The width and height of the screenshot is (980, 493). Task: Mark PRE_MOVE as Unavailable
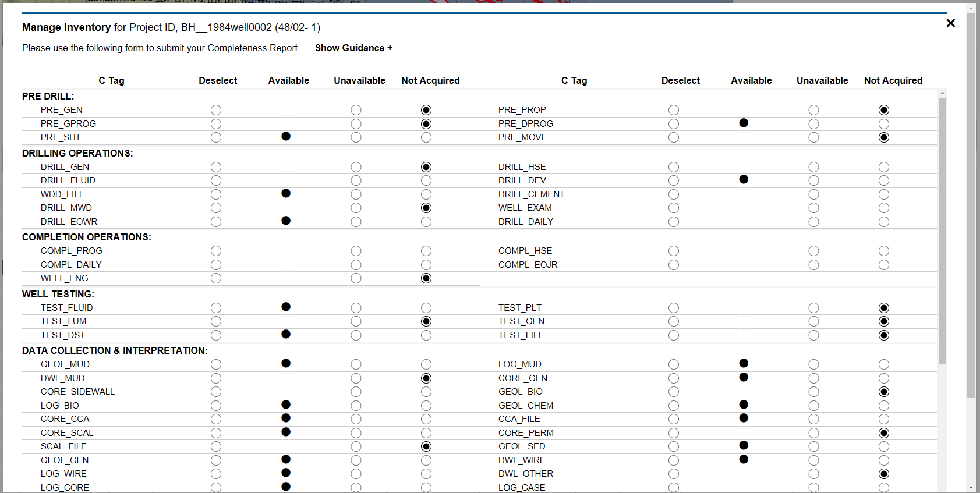tap(813, 137)
